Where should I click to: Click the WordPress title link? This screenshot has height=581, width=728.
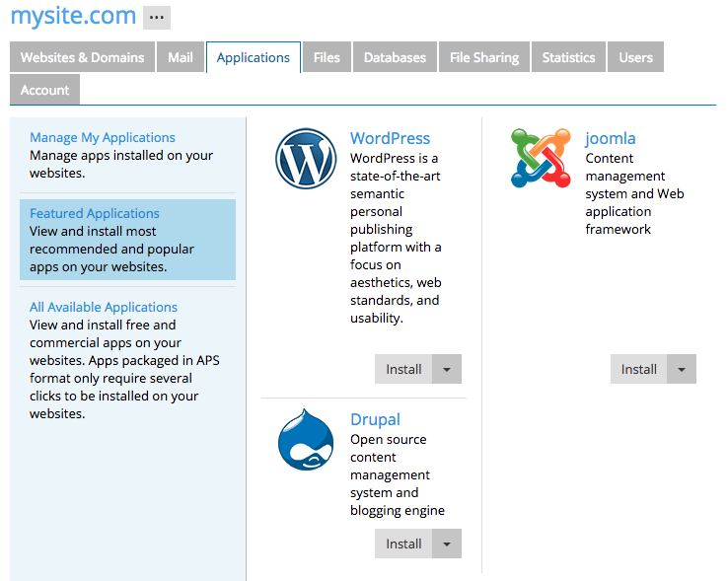[x=390, y=138]
